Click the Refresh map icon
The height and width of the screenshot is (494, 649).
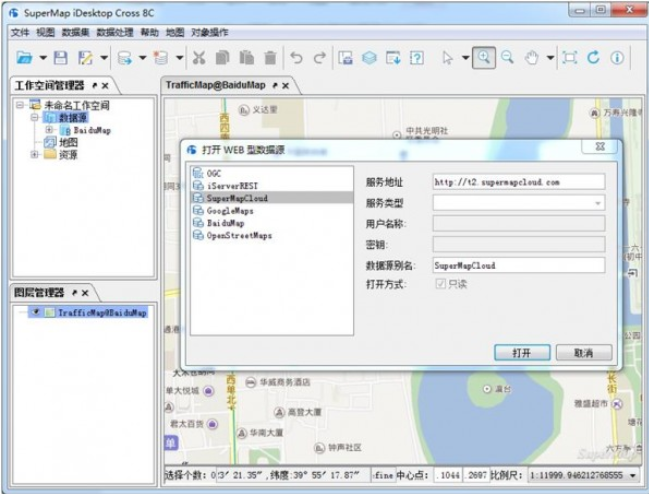click(594, 58)
